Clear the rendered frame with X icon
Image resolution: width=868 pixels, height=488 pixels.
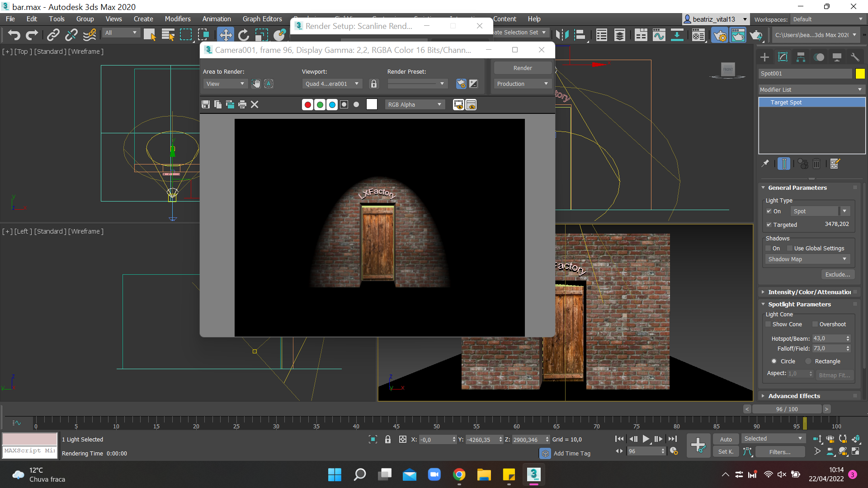[x=255, y=104]
